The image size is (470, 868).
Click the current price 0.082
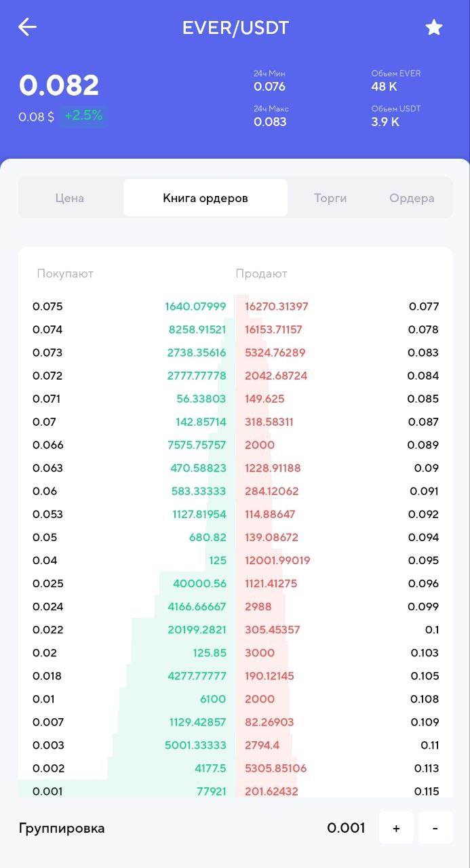(59, 85)
